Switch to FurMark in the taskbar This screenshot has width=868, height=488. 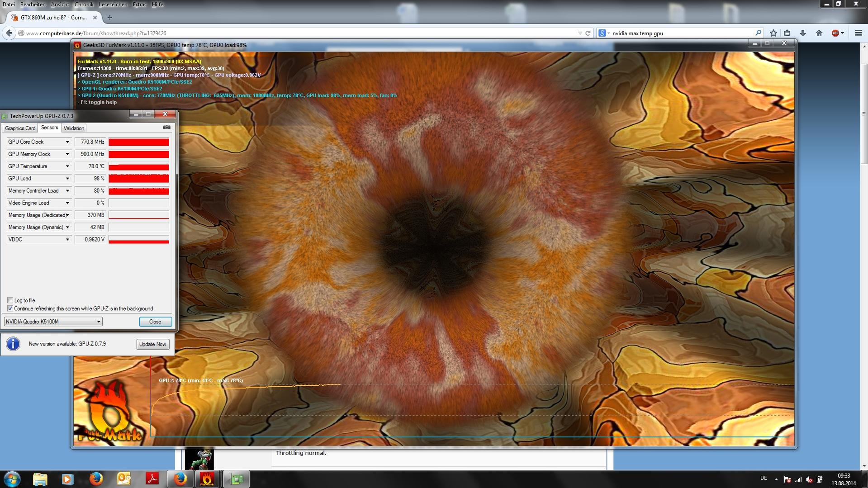(207, 479)
